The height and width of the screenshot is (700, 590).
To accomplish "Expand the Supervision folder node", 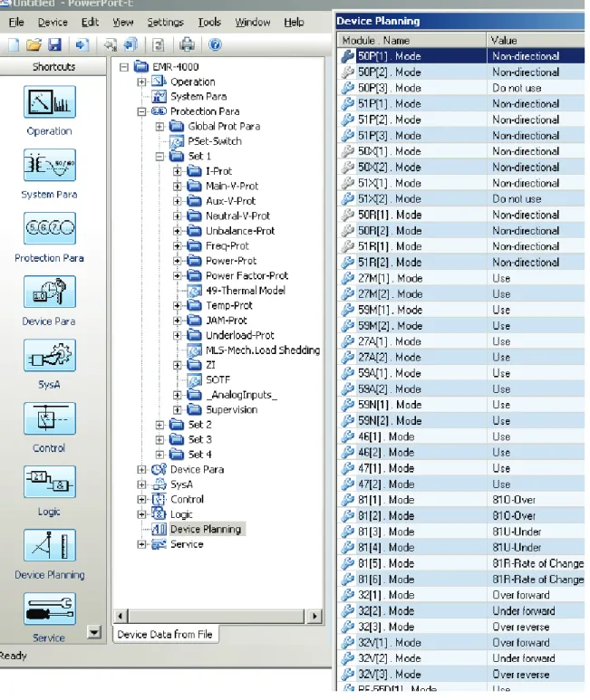I will click(x=178, y=410).
